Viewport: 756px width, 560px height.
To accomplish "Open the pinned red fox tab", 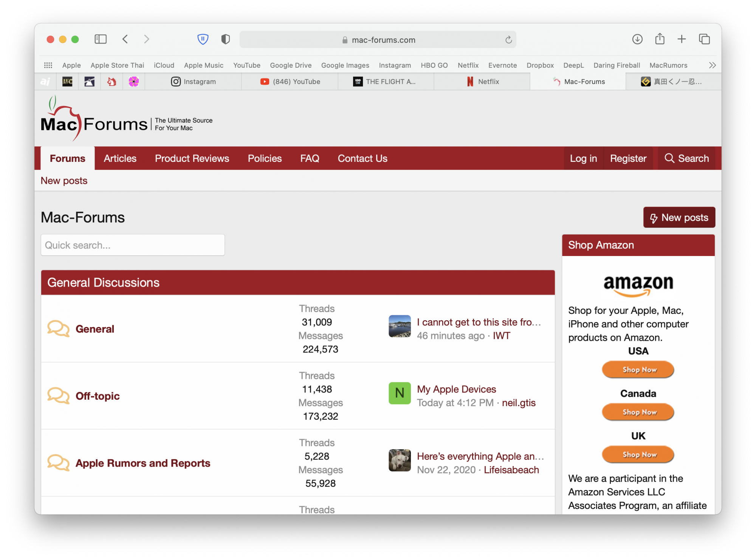I will click(x=112, y=82).
